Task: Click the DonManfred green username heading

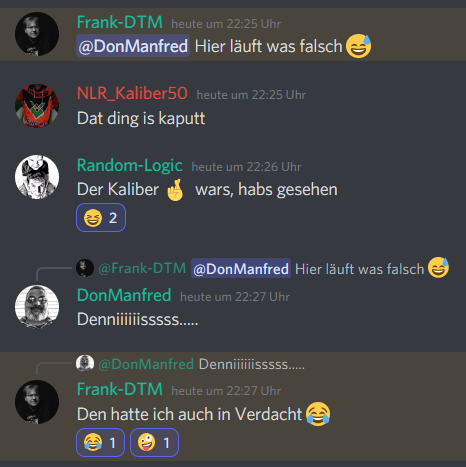Action: (124, 295)
